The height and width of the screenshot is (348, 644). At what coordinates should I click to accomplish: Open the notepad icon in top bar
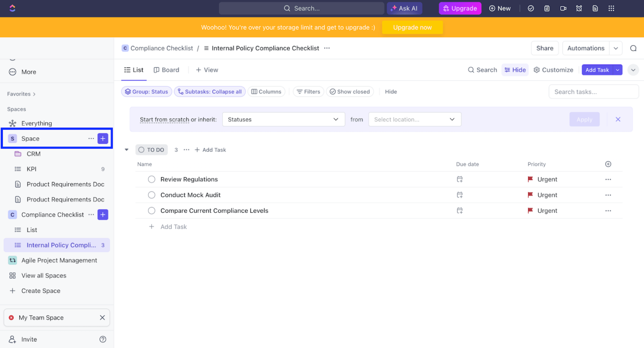547,8
